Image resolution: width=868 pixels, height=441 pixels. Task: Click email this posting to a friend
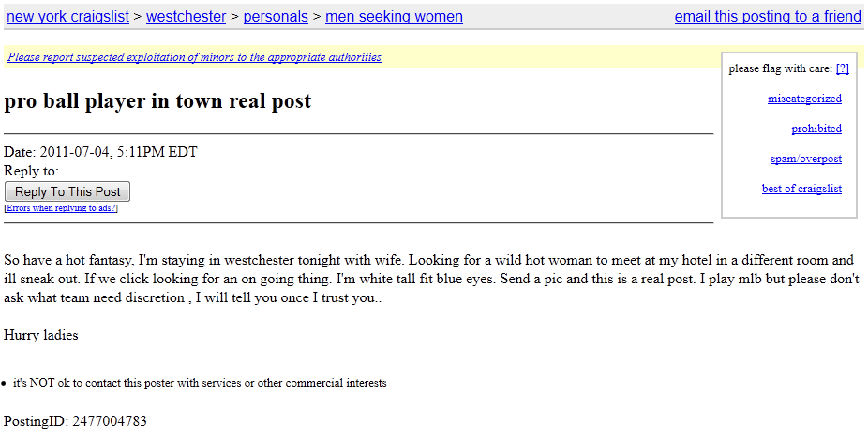coord(767,17)
